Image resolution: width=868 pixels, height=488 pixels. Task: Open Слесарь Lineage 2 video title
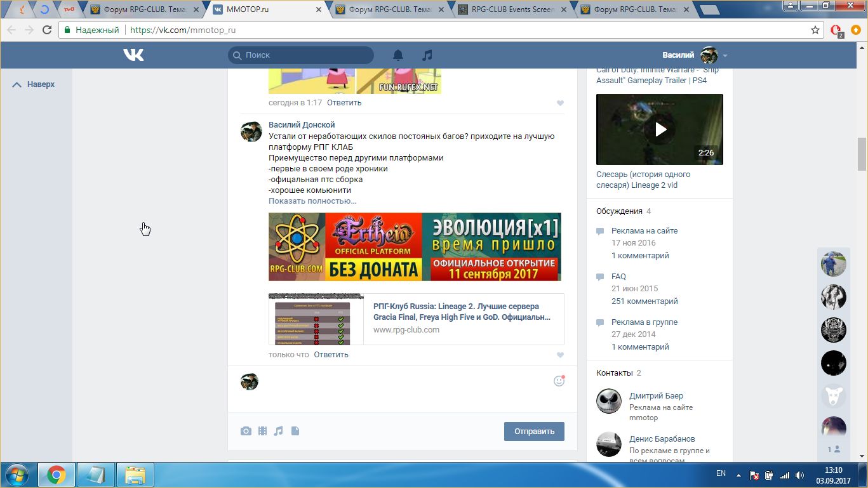643,180
